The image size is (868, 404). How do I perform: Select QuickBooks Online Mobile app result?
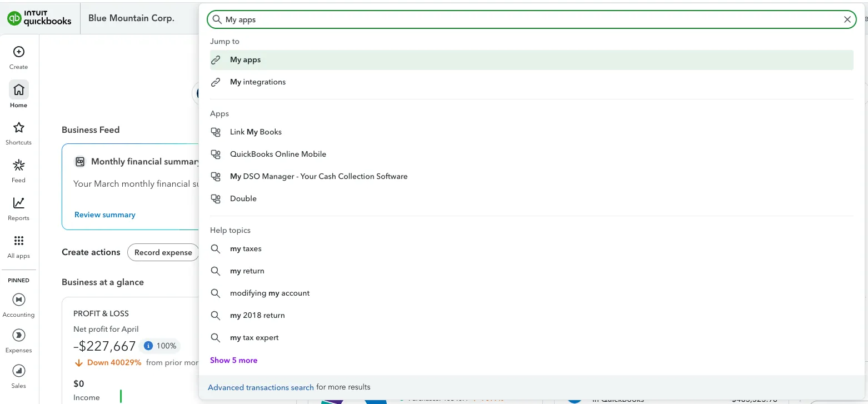532,154
